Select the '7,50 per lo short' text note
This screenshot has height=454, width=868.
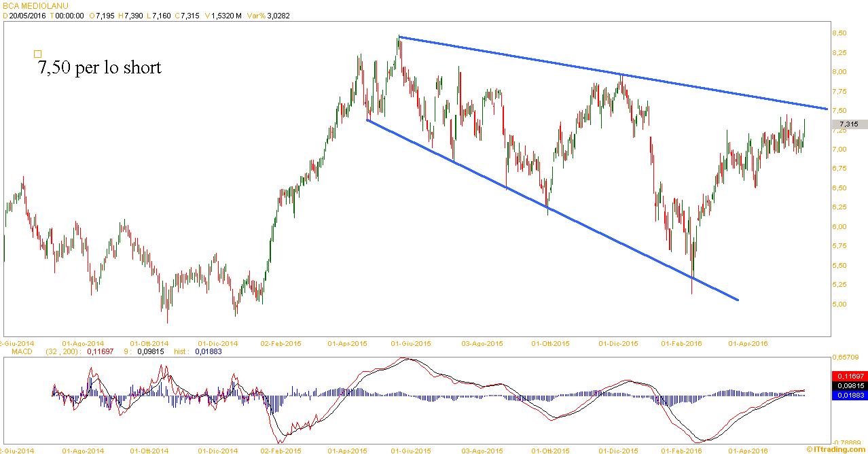[x=101, y=68]
